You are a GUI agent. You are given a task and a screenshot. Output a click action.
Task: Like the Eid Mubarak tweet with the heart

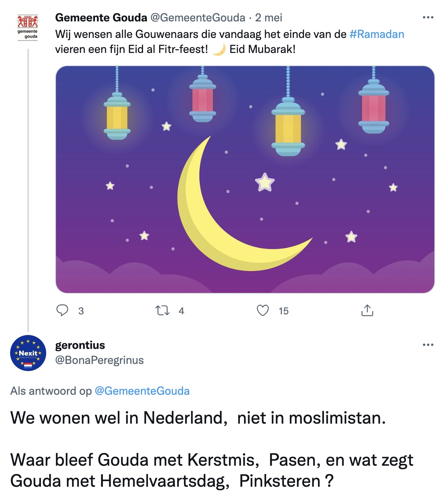point(263,311)
